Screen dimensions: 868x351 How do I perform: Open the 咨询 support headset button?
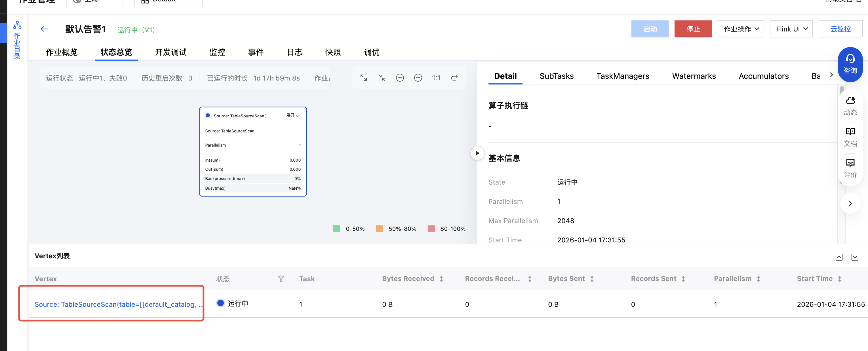click(x=850, y=64)
